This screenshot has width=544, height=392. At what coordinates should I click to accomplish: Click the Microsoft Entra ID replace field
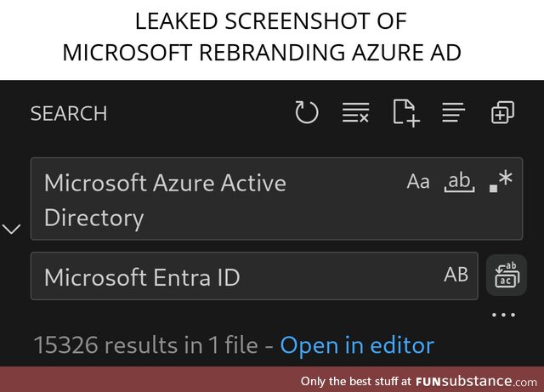click(x=229, y=276)
